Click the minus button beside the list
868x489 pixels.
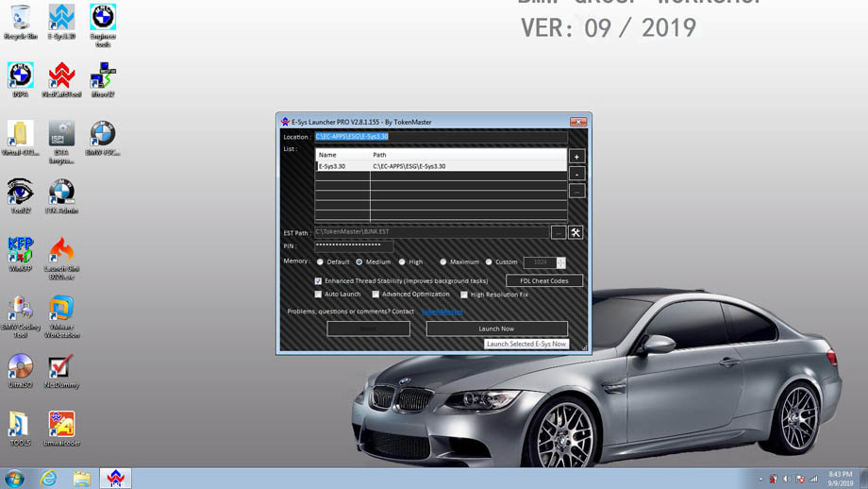click(x=576, y=174)
